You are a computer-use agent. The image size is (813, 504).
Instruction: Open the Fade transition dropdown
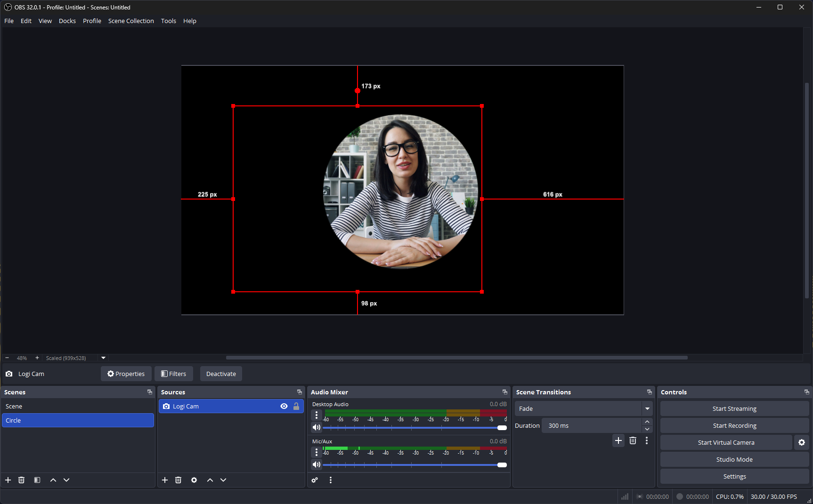pos(647,408)
